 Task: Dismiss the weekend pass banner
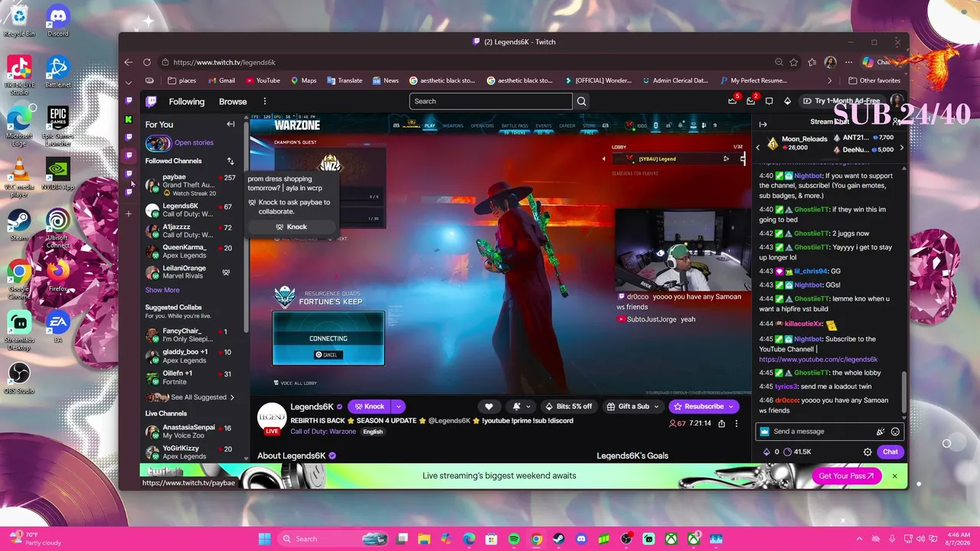tap(894, 476)
